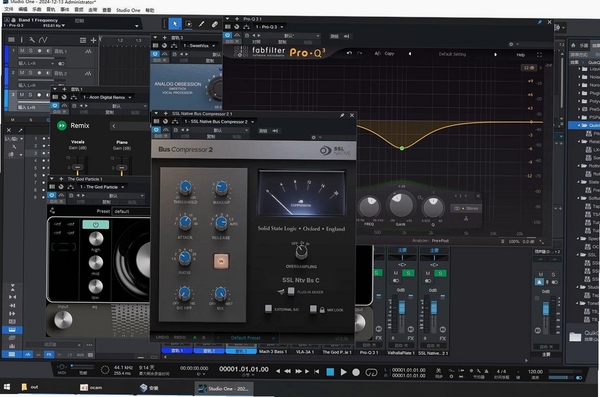This screenshot has width=600, height=397.
Task: Open the ocam app in taskbar
Action: pos(91,387)
